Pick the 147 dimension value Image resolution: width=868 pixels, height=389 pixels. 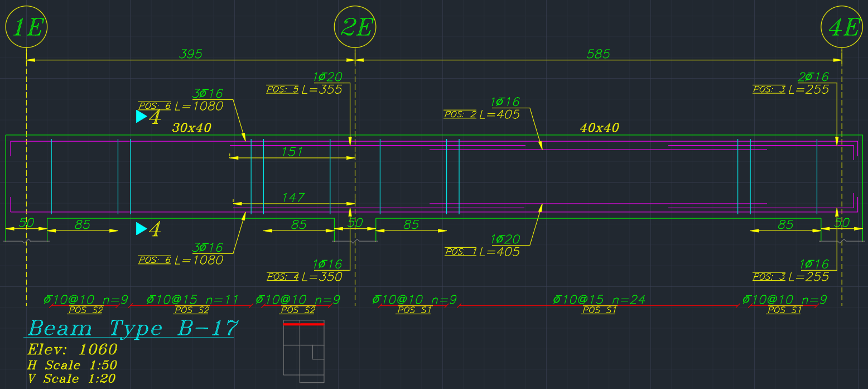click(293, 197)
